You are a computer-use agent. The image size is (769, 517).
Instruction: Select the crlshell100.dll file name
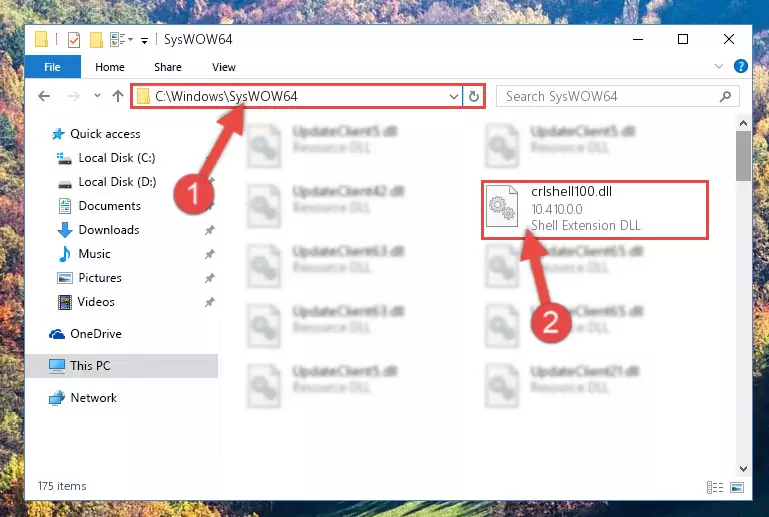571,192
